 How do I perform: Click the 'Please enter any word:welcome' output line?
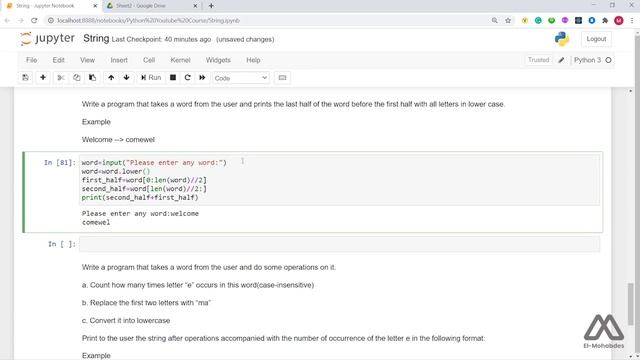[140, 213]
